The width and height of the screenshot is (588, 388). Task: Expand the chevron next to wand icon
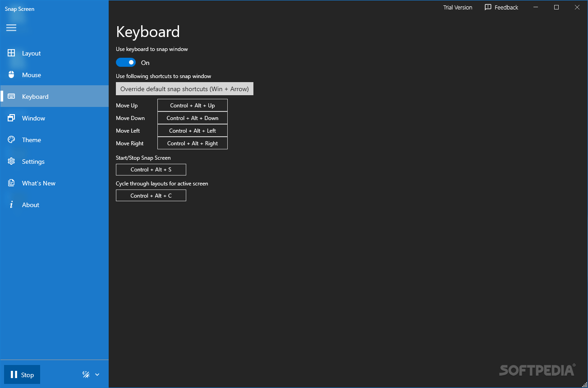click(x=97, y=374)
